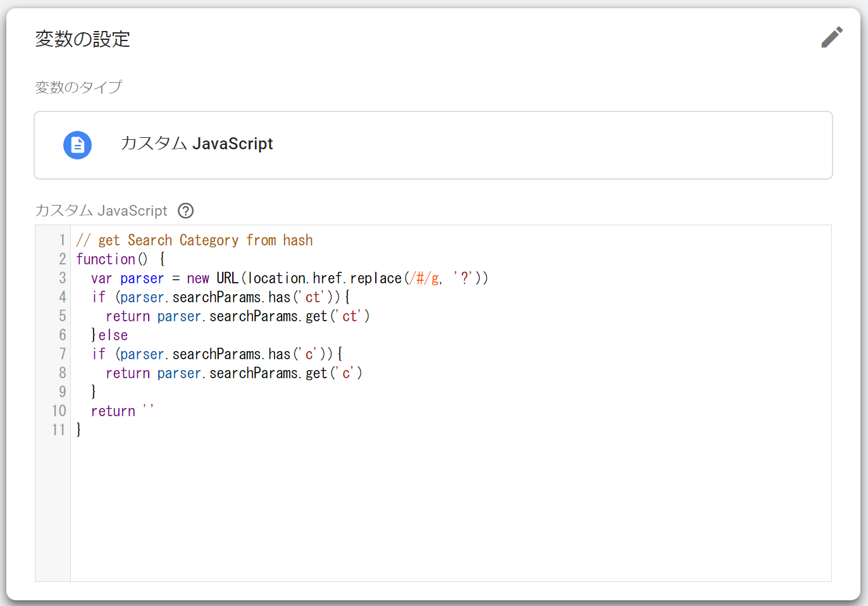Click the blue Custom JavaScript document icon

point(77,145)
